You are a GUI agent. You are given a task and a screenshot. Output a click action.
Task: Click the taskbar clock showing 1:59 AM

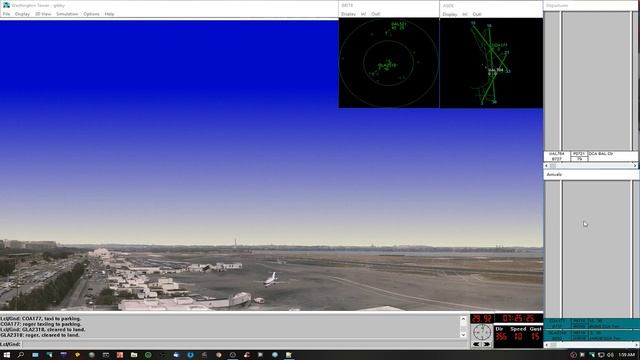[x=627, y=355]
